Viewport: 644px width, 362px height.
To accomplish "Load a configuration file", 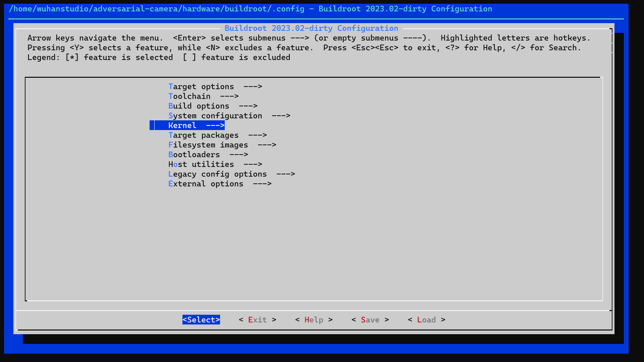I will [426, 320].
